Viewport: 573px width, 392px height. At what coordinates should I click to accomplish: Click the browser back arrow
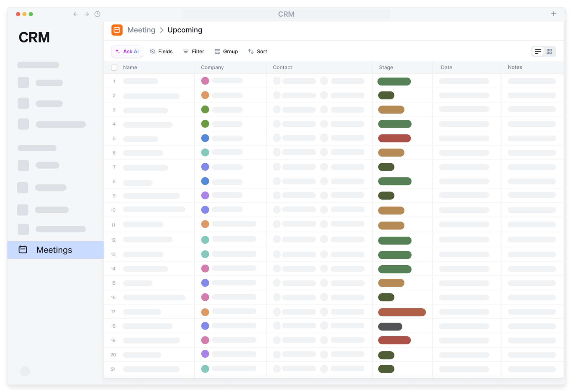[x=76, y=14]
